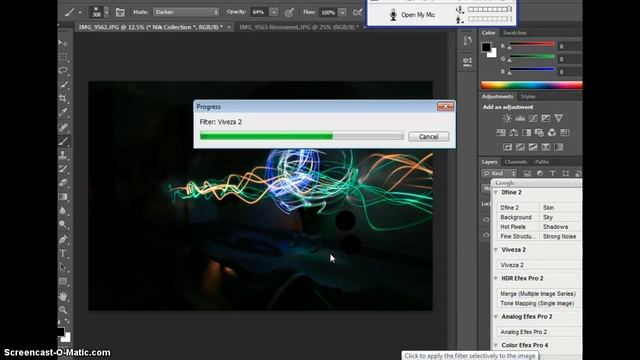Add an Exposure adjustment
The image size is (640, 360).
(546, 118)
